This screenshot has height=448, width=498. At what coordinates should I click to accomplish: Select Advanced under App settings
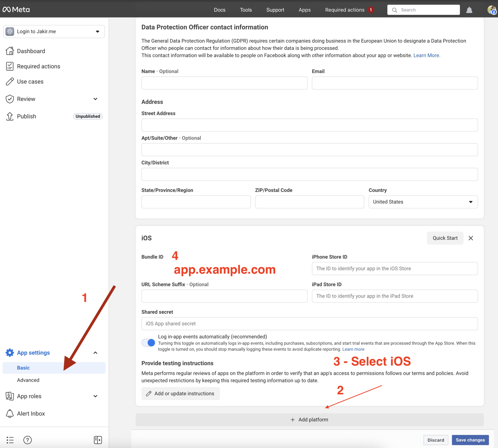pyautogui.click(x=28, y=380)
